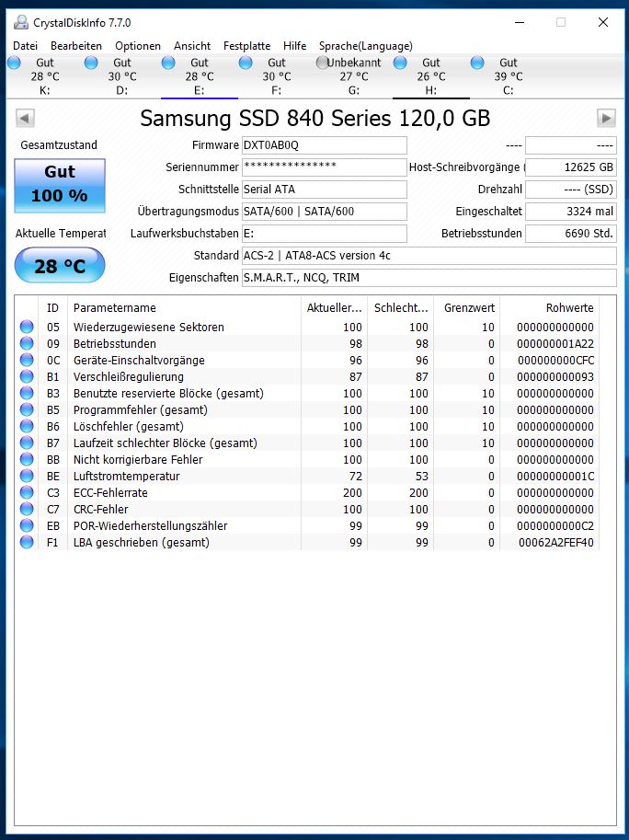Click status orb for Wiederzugewiesene Sektoren
The height and width of the screenshot is (840, 629).
[27, 327]
